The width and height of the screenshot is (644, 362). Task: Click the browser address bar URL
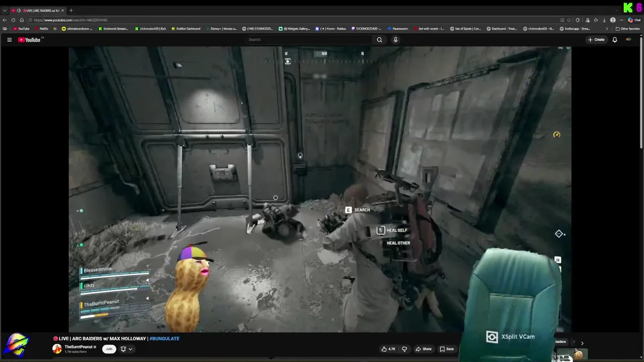[70, 20]
